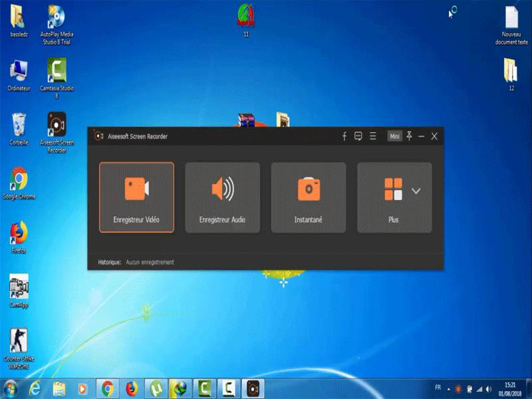Select the Corbeille recycle bin
This screenshot has width=532, height=399.
click(19, 129)
